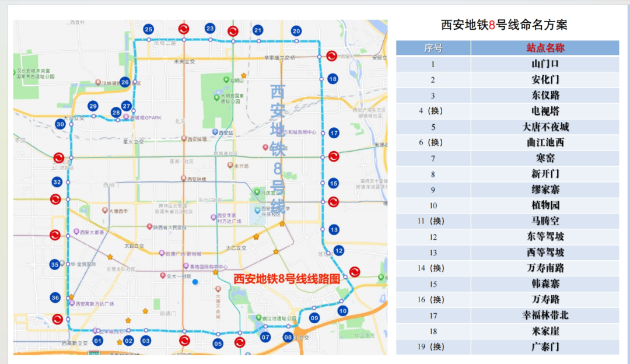Click station marker 01 at the southwest
This screenshot has width=630, height=364.
point(97,341)
